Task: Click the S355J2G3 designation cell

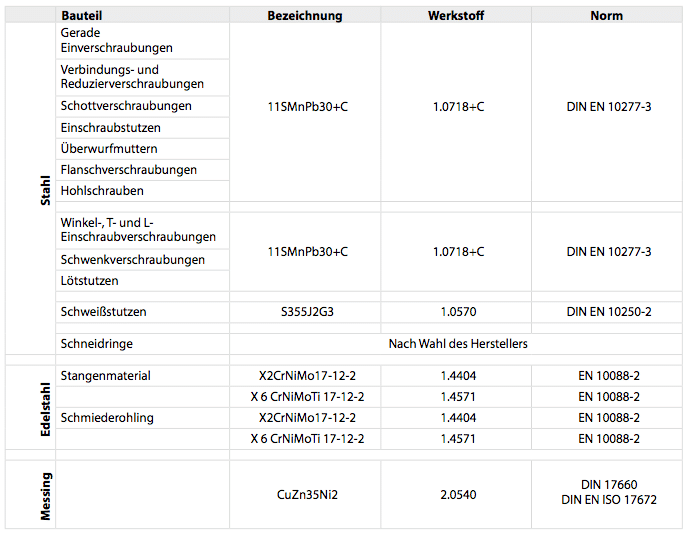Action: 307,312
